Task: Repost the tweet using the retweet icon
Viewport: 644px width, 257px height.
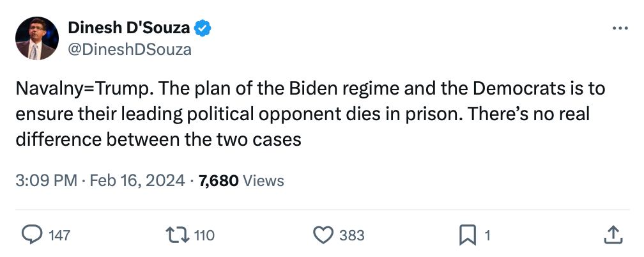Action: pos(179,235)
